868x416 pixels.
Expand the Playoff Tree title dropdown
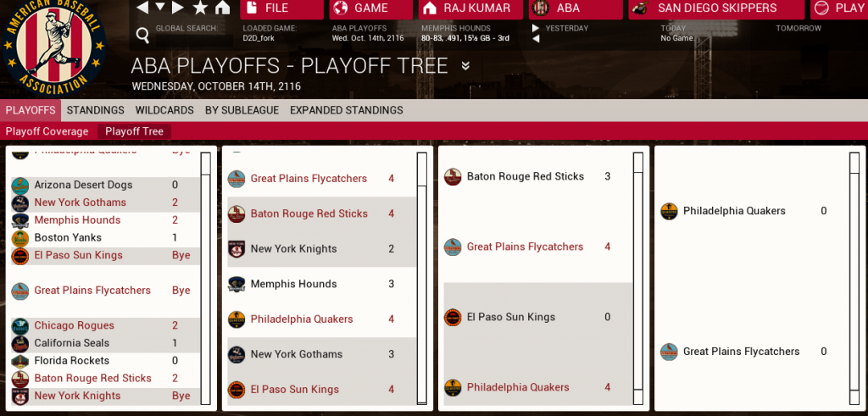[x=465, y=66]
